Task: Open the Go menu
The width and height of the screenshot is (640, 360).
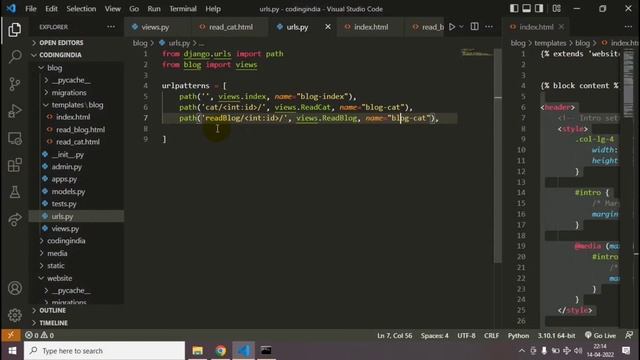Action: pos(134,9)
